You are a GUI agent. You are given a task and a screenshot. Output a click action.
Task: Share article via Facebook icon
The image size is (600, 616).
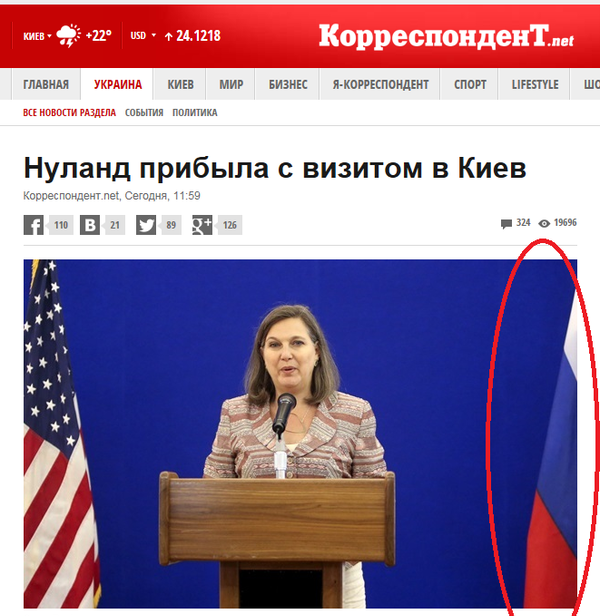[x=33, y=225]
